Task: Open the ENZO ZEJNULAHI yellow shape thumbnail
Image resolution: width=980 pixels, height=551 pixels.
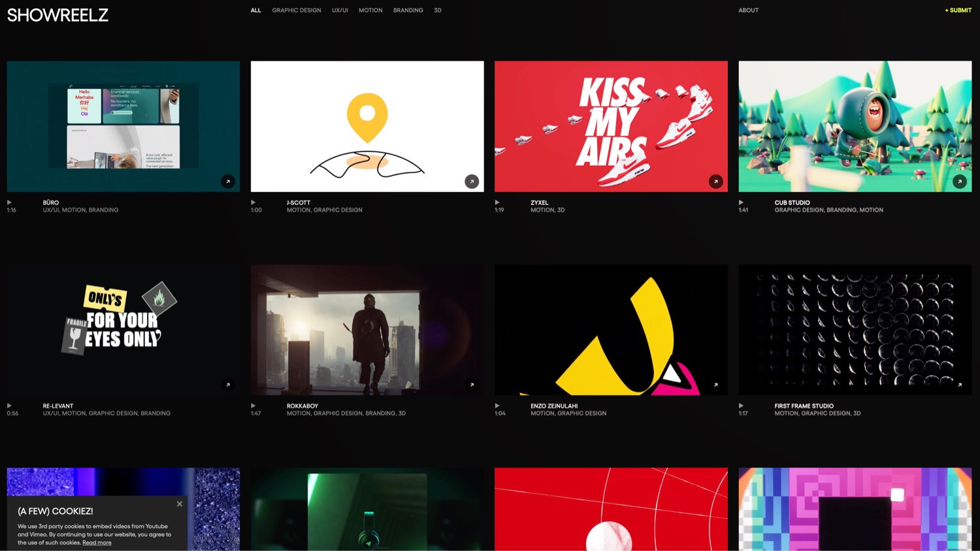Action: 611,330
